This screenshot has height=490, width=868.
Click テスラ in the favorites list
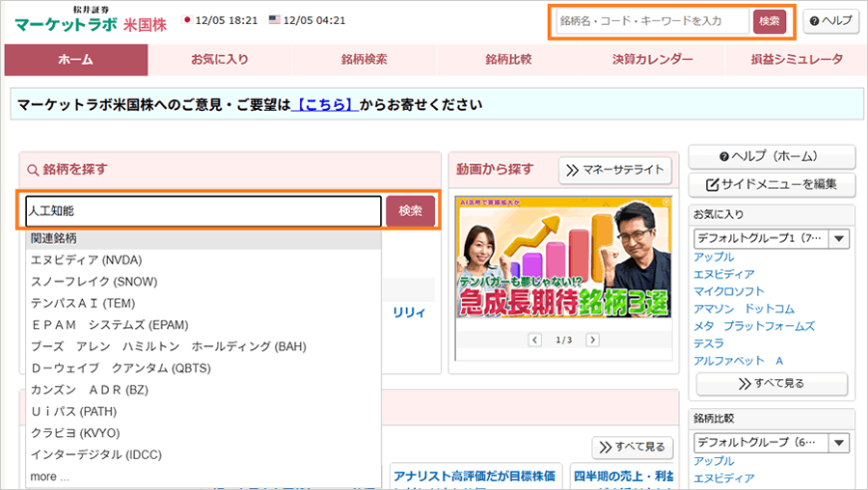(x=708, y=343)
